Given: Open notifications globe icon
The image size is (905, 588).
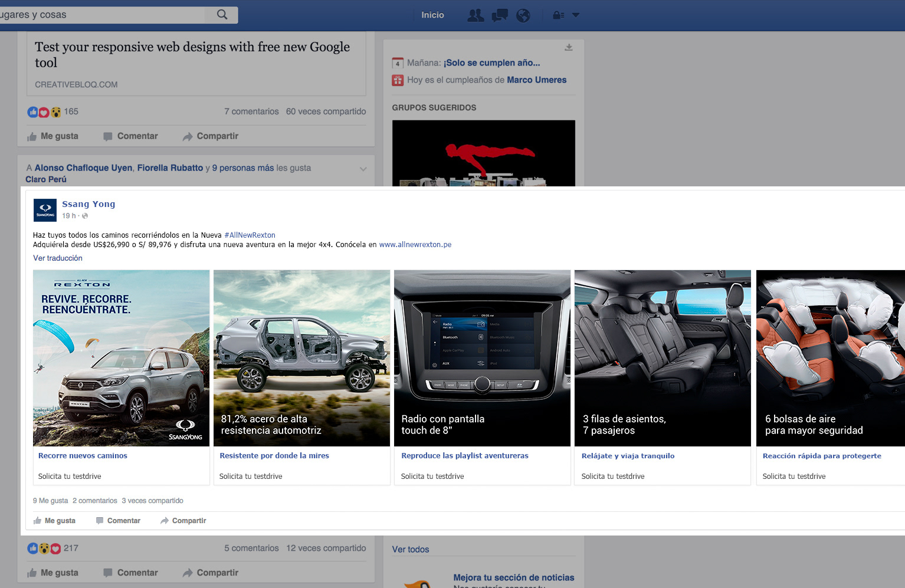Looking at the screenshot, I should [x=523, y=15].
